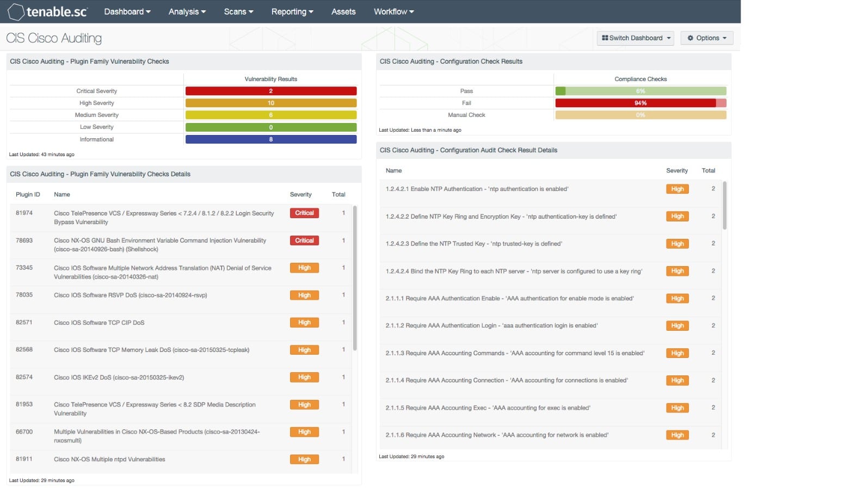This screenshot has width=868, height=488.
Task: Open the Workflow menu
Action: pyautogui.click(x=393, y=11)
